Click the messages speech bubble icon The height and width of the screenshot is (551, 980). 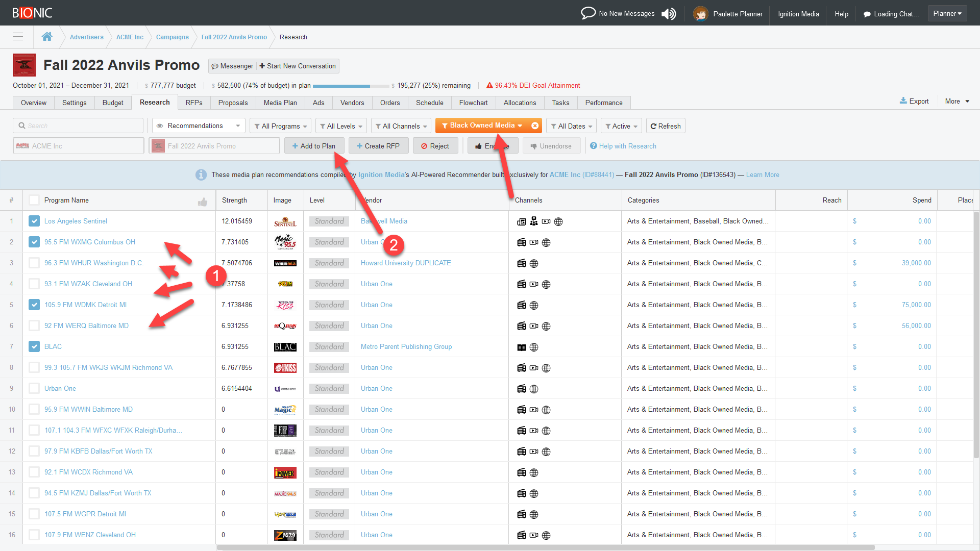click(x=588, y=13)
